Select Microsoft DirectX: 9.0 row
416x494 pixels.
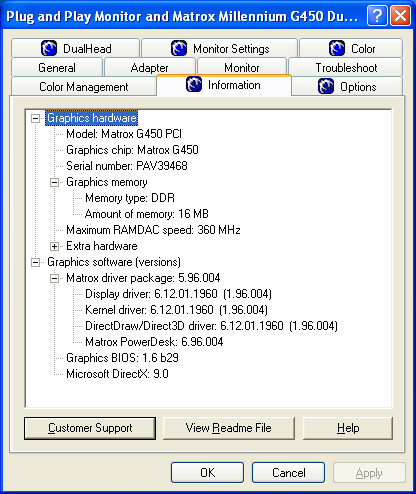(x=117, y=374)
